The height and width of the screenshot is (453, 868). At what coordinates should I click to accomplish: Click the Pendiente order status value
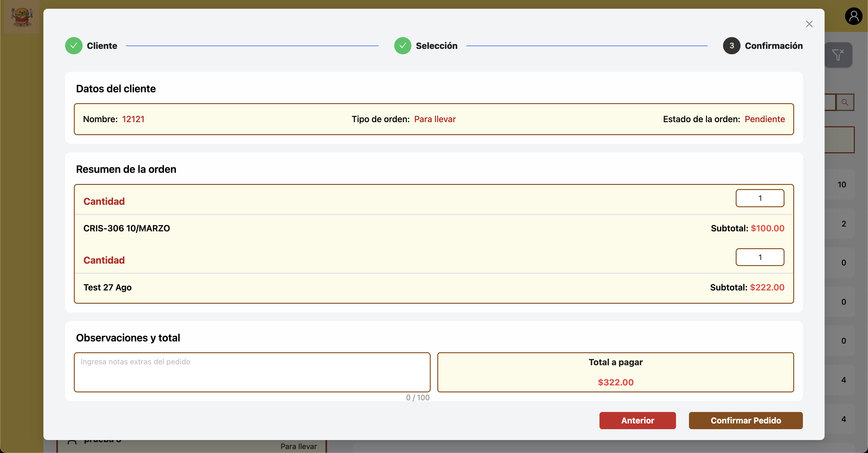pos(765,119)
